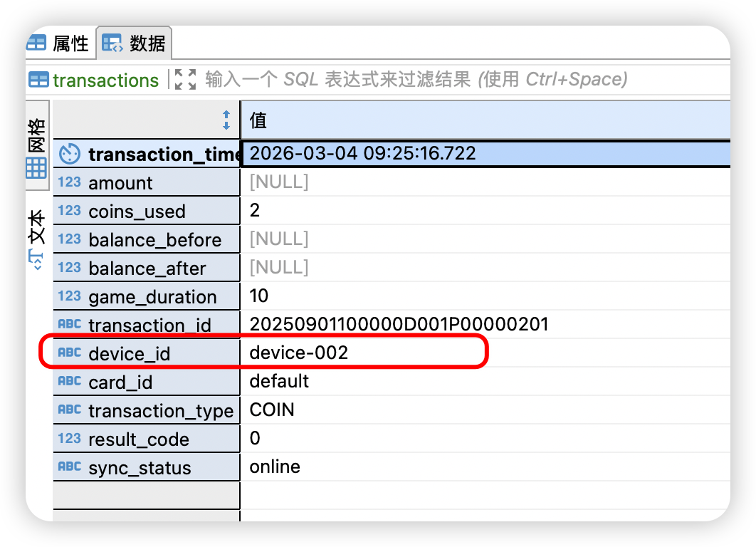This screenshot has width=756, height=547.
Task: Select the device_id value device-002
Action: click(x=299, y=353)
